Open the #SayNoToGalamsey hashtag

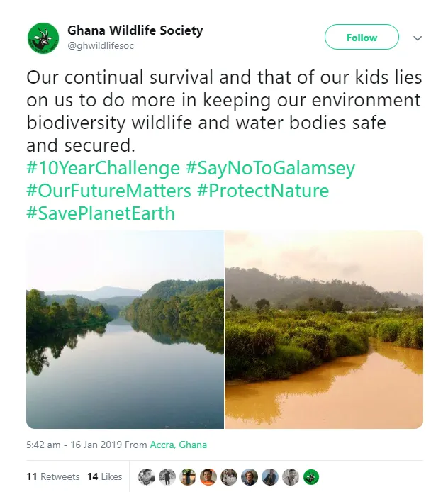click(x=270, y=169)
